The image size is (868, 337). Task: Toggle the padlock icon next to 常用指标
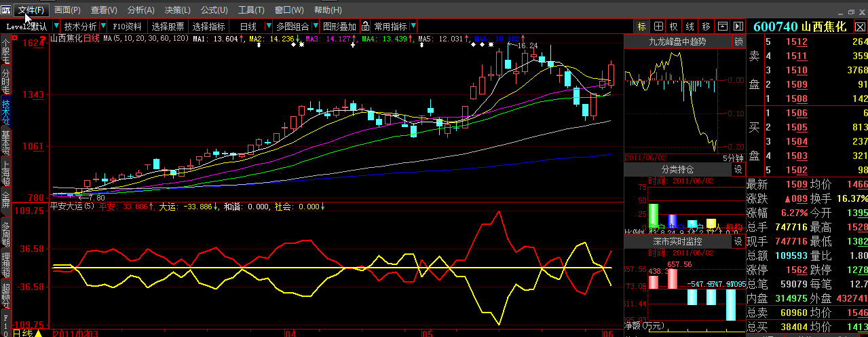click(366, 26)
